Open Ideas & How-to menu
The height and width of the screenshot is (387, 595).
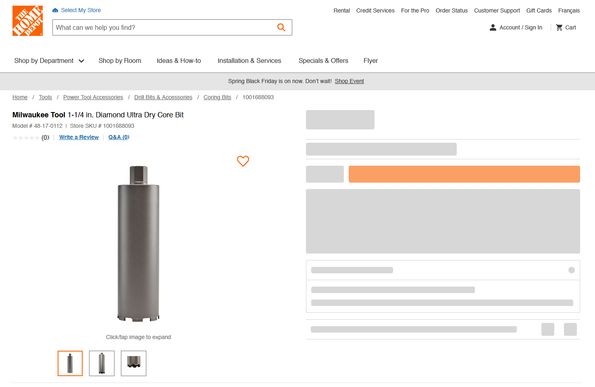pos(179,61)
